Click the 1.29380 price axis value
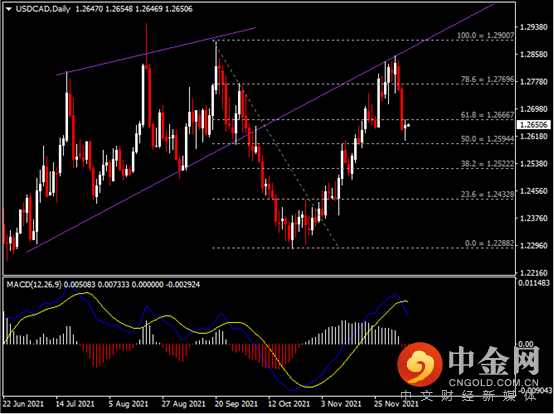The image size is (554, 414). coord(534,27)
